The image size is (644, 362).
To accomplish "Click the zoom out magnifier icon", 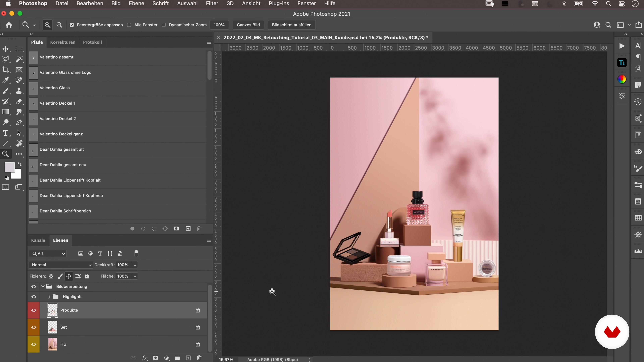I will click(x=59, y=25).
